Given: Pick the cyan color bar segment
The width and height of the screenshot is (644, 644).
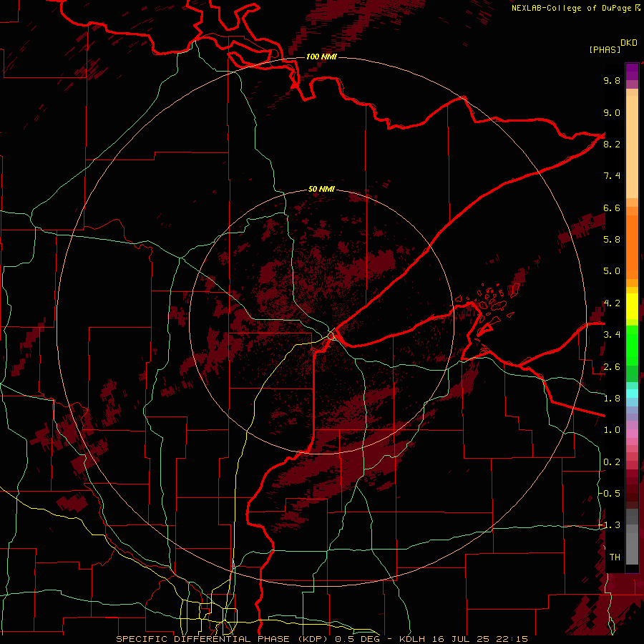Looking at the screenshot, I should pyautogui.click(x=632, y=394).
